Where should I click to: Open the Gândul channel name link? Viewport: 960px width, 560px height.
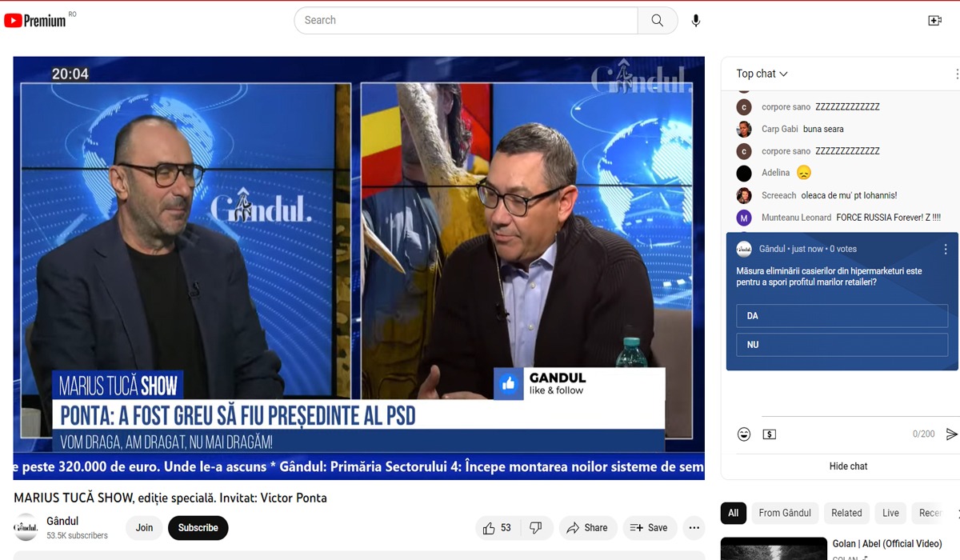pos(62,522)
